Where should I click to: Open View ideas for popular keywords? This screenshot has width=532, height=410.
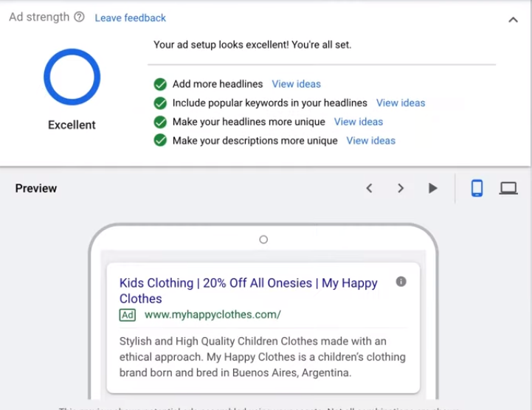pyautogui.click(x=401, y=102)
